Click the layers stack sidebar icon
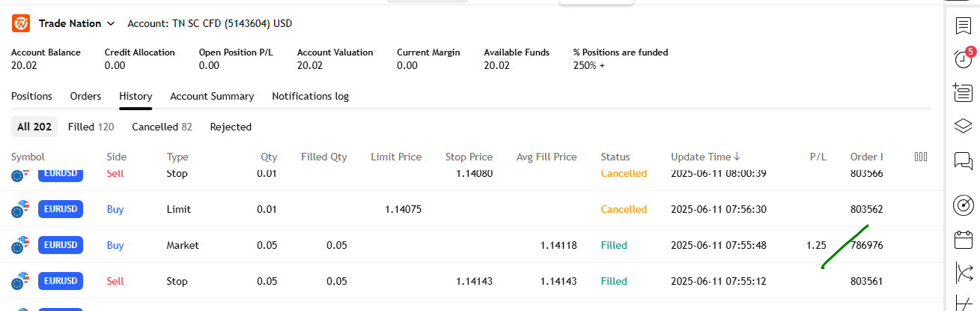 tap(963, 126)
